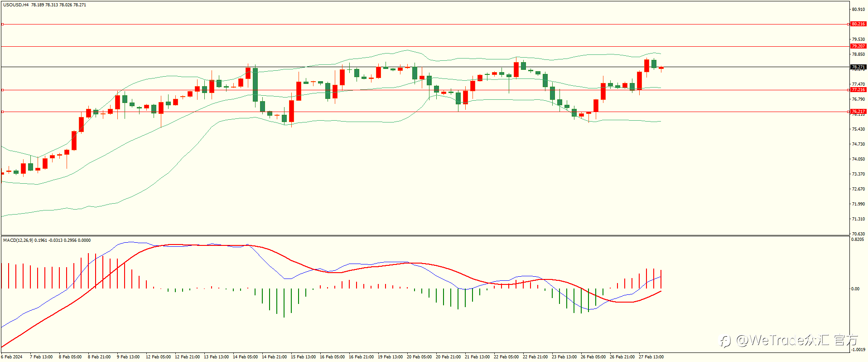The height and width of the screenshot is (362, 868).
Task: Click the 23 Feb 13:00 time label
Action: tap(564, 357)
